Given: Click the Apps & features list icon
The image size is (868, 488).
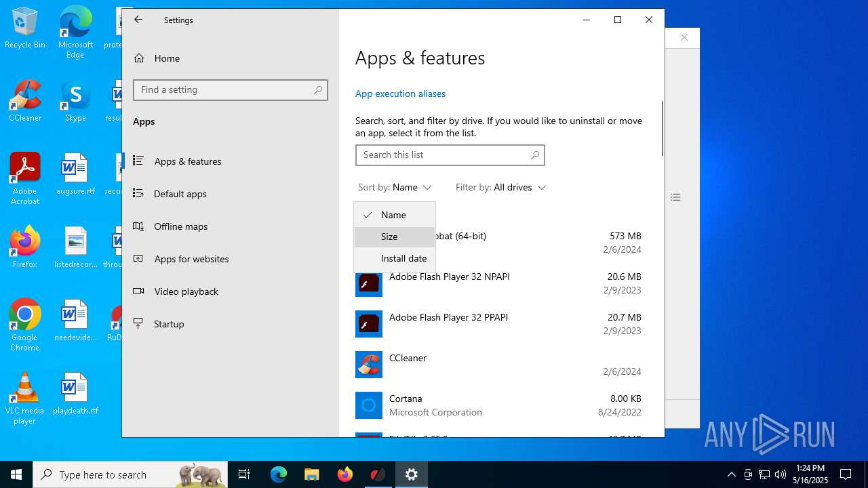Looking at the screenshot, I should point(138,161).
